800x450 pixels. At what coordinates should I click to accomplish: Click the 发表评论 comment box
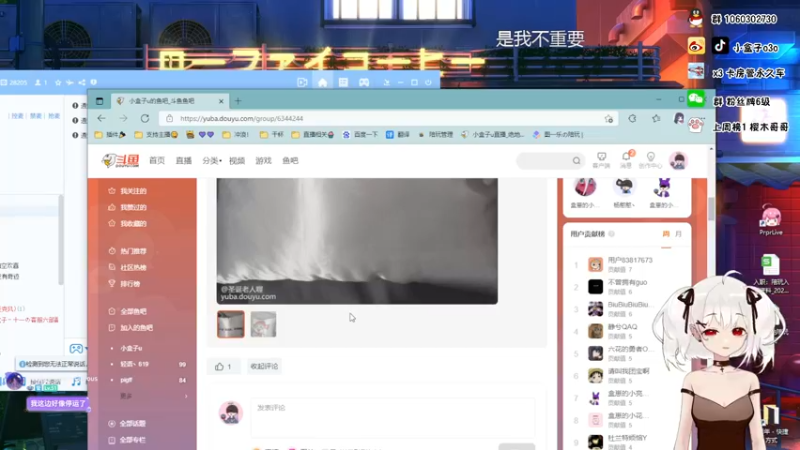[x=392, y=417]
